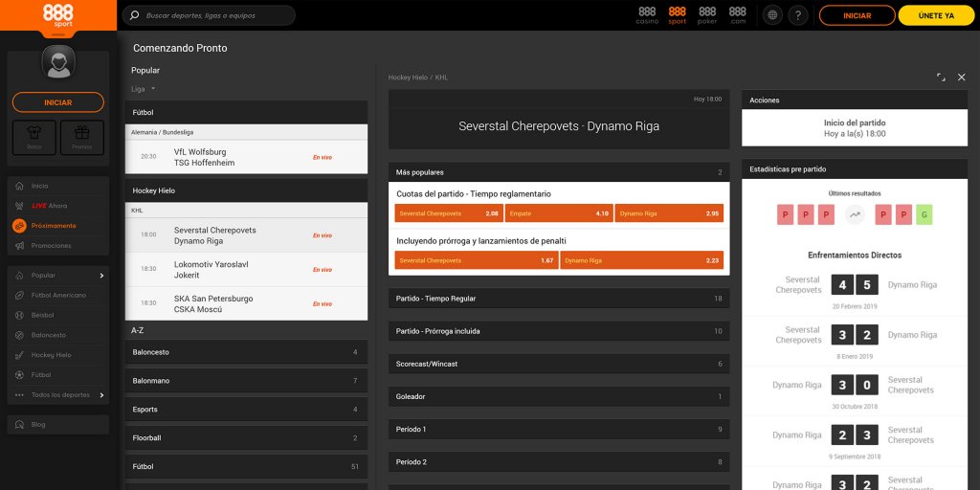Expand Partido - Tiempo Regular markets
The image size is (980, 490).
(559, 299)
